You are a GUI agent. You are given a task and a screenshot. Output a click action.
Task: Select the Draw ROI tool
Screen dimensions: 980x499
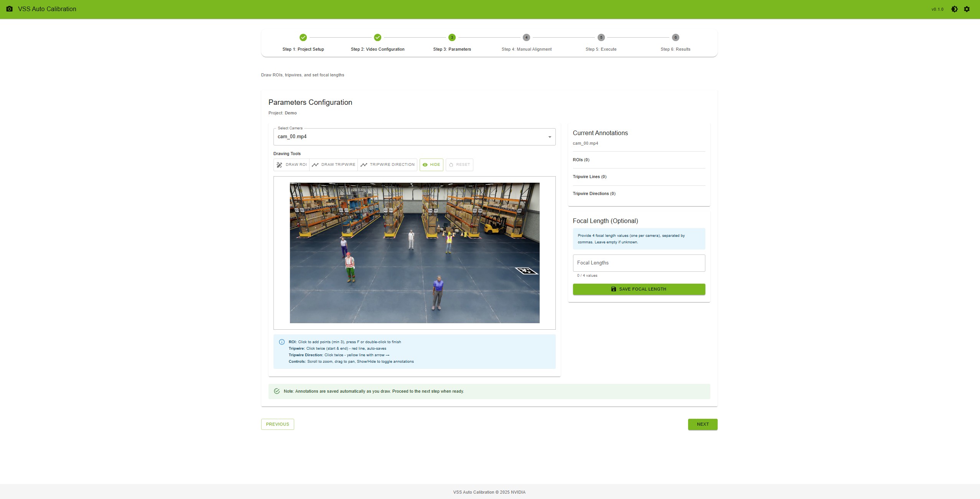click(x=292, y=165)
